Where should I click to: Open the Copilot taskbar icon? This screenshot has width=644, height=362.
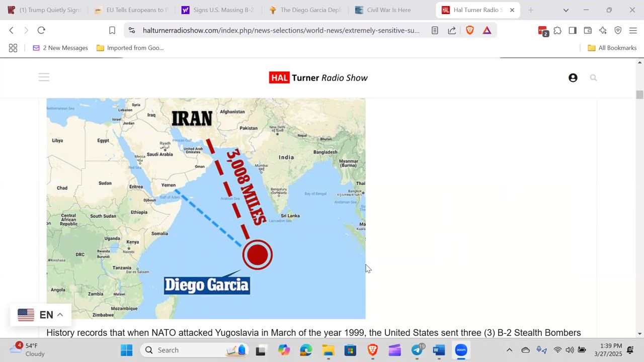tap(284, 350)
